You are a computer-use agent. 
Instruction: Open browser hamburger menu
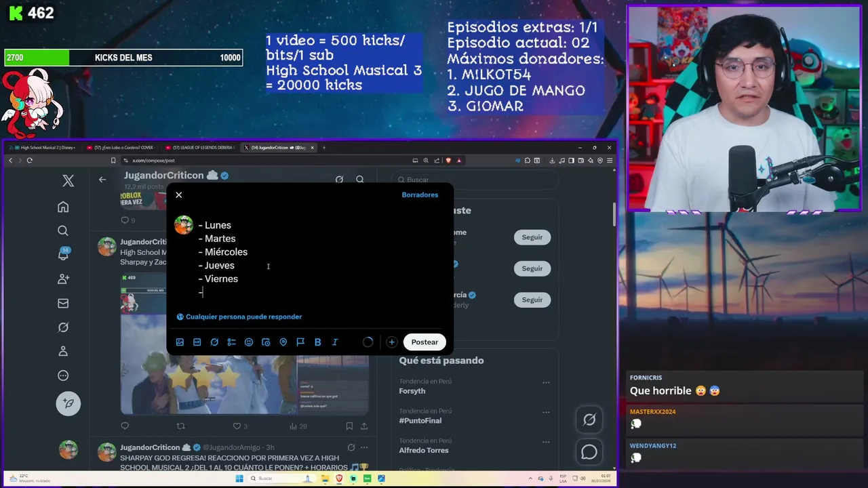610,161
